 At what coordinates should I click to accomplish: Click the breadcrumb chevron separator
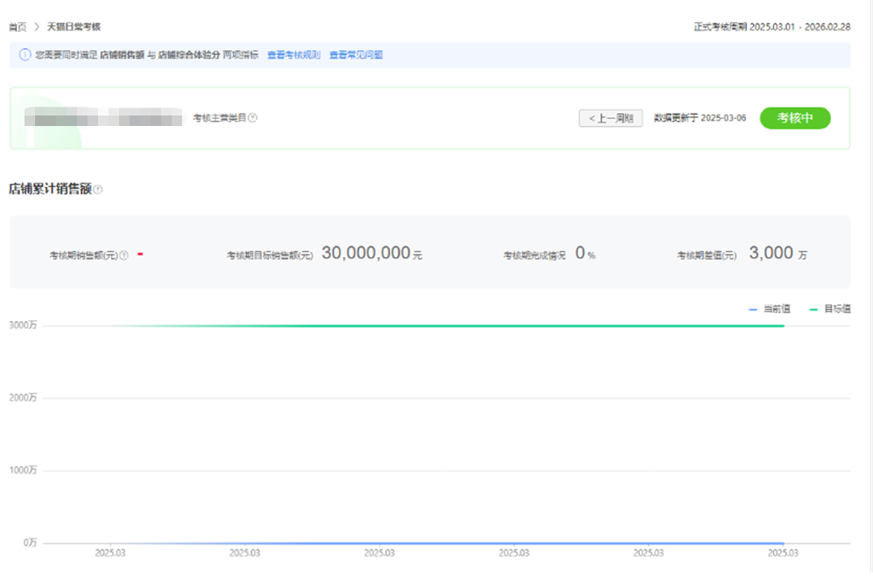click(x=37, y=27)
